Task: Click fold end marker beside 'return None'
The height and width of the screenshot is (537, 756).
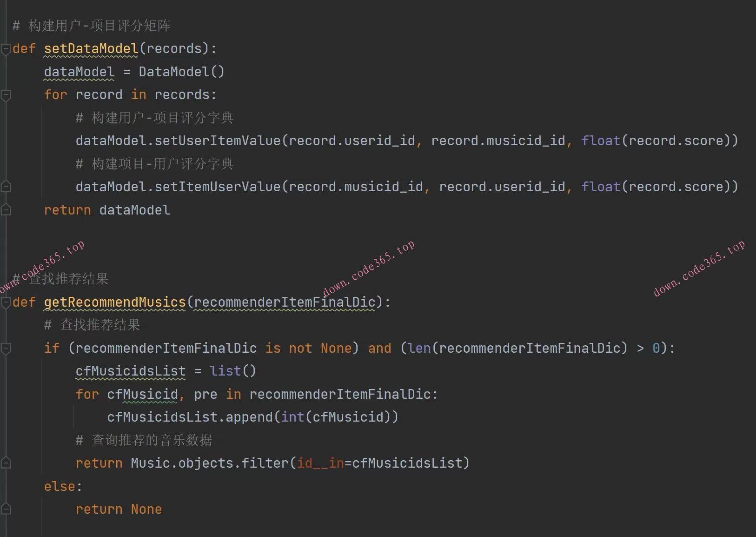Action: pos(6,509)
